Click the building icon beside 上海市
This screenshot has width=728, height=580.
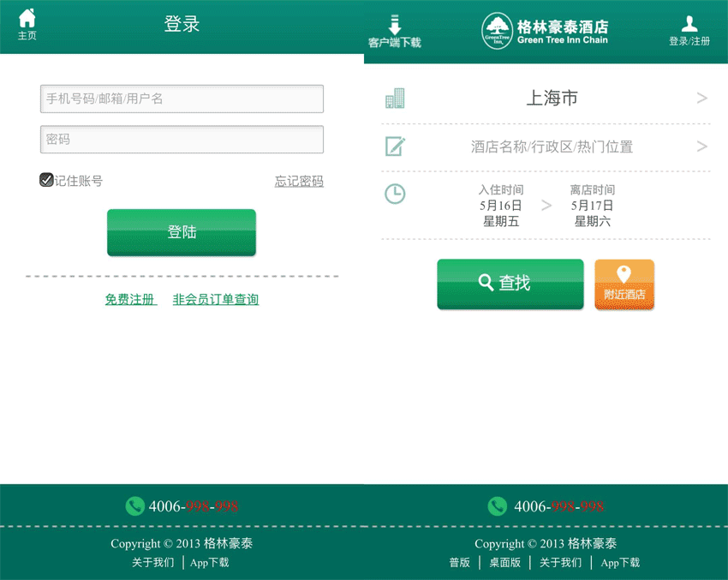[395, 99]
